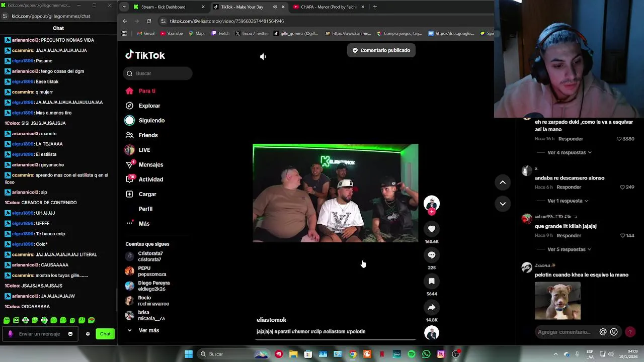Screen dimensions: 644x362
Task: Open the YouTube bookmark
Action: 172,34
